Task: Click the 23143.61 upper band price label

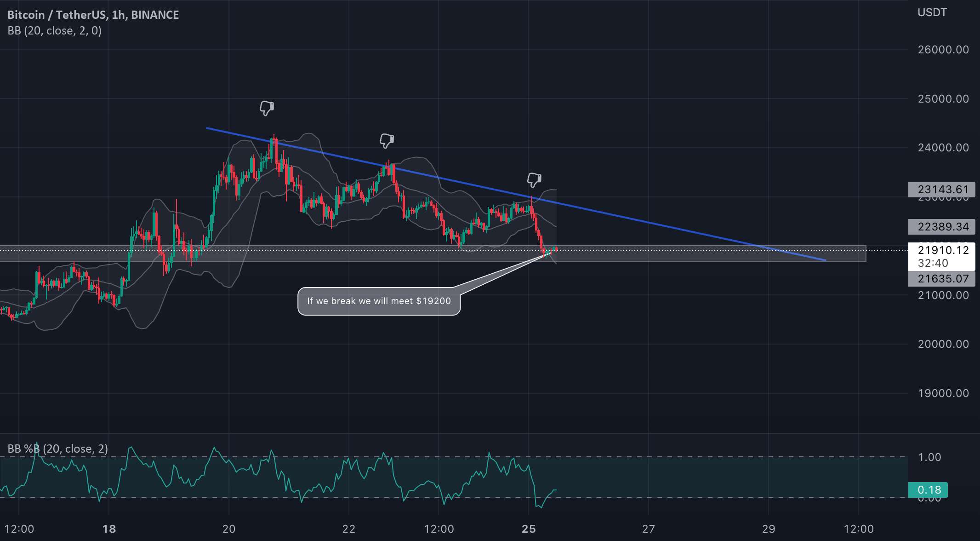Action: (942, 190)
